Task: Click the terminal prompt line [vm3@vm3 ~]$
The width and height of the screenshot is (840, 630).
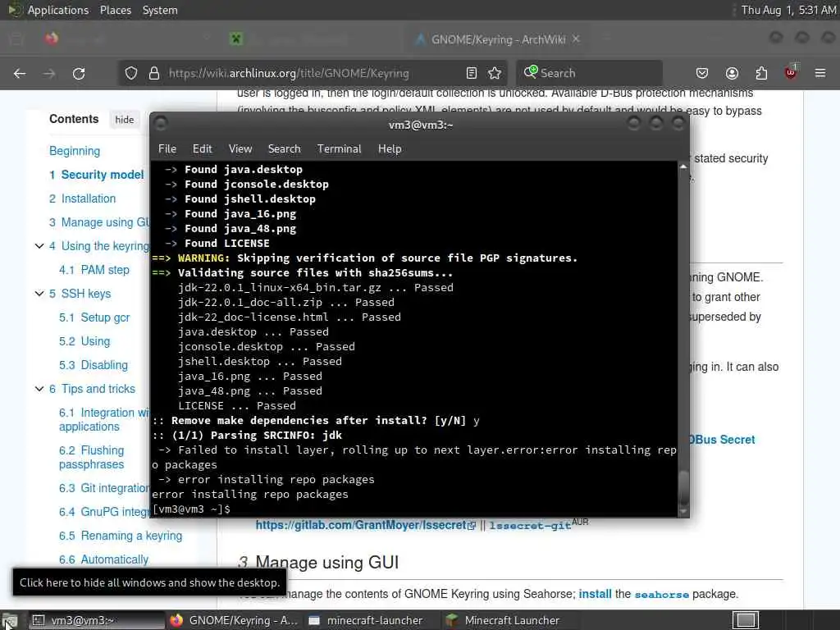Action: pyautogui.click(x=191, y=509)
